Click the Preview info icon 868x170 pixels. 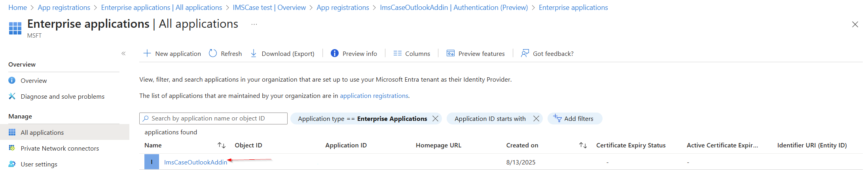point(335,53)
